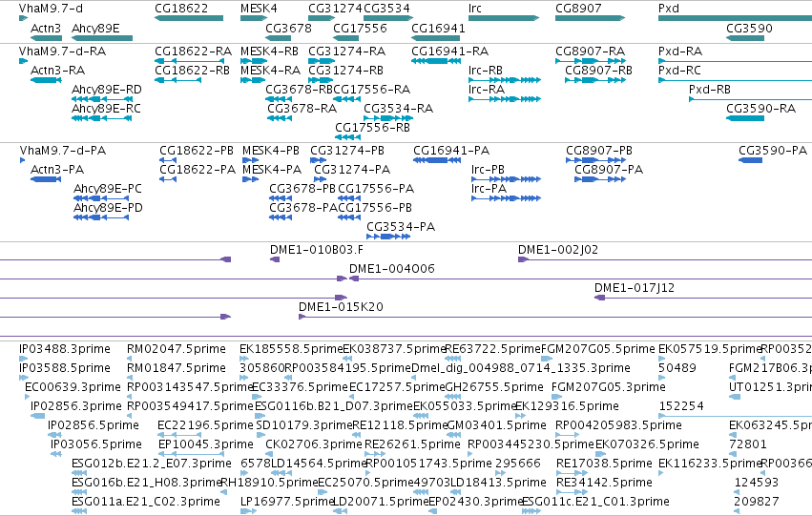Open the Ahcy89E gene feature
812x516 pixels.
(102, 38)
